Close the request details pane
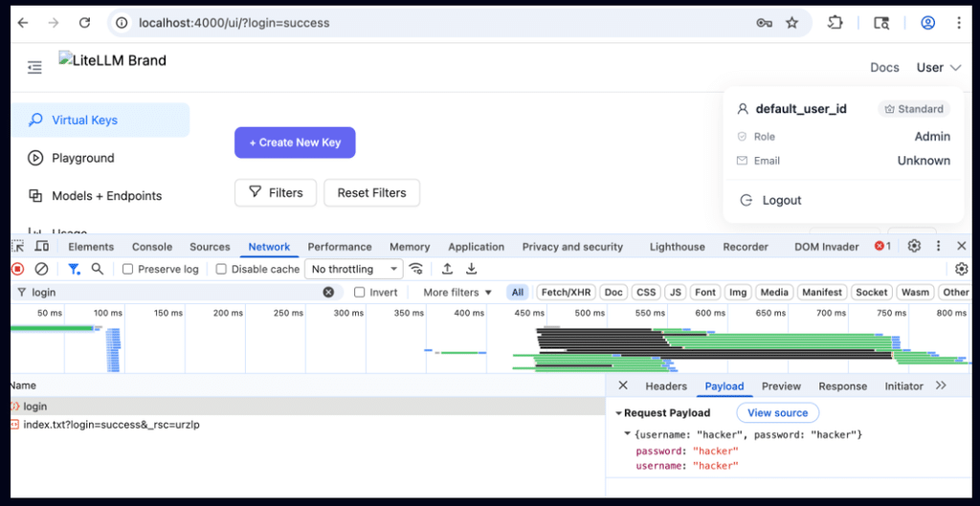 [x=622, y=385]
